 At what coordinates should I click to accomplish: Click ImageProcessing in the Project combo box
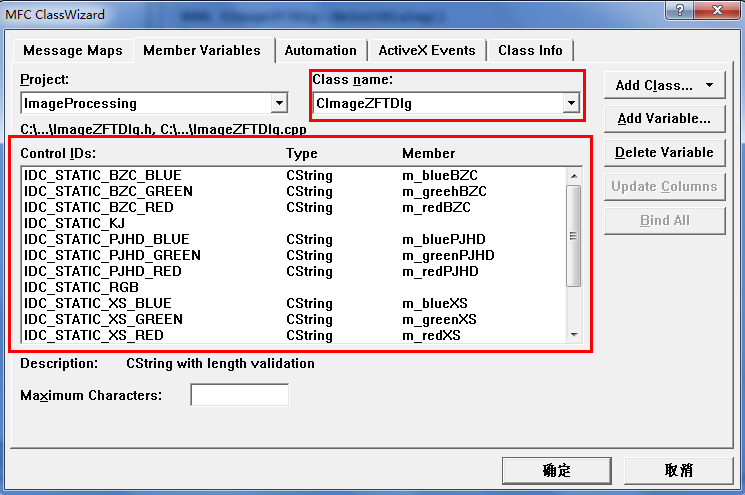click(80, 104)
